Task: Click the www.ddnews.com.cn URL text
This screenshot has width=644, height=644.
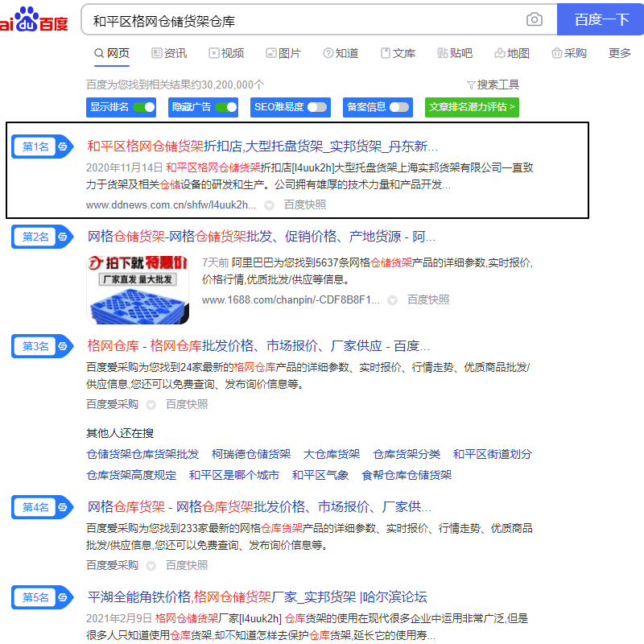Action: pos(171,205)
